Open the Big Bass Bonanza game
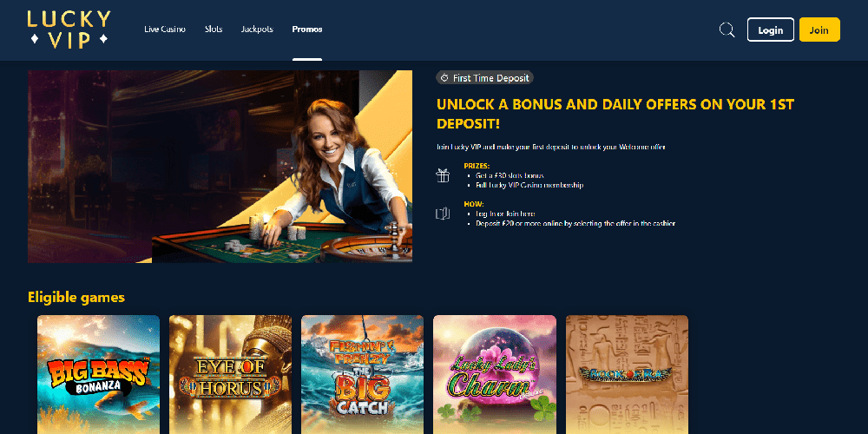Viewport: 868px width, 434px height. point(99,375)
